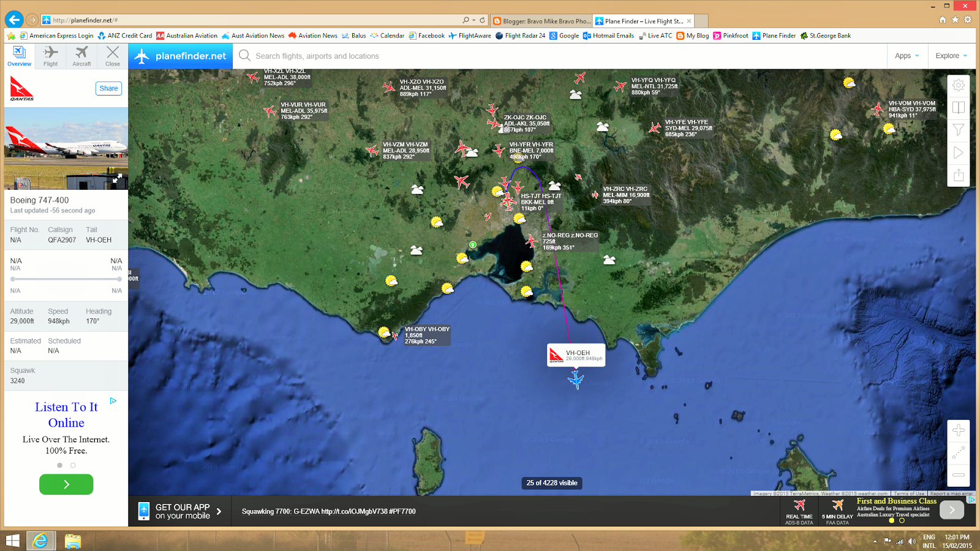
Task: Show hidden system tray icons
Action: (x=875, y=541)
